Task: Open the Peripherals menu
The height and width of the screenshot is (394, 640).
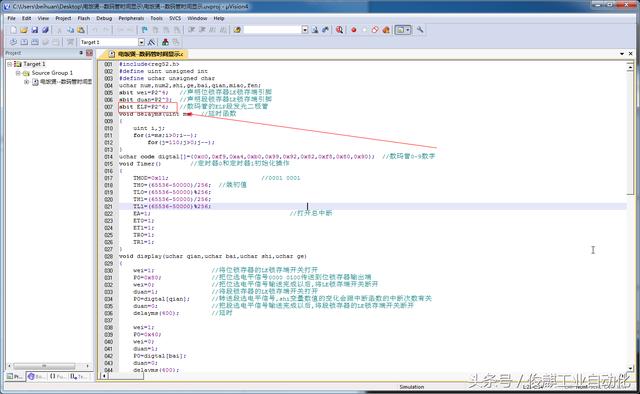Action: coord(131,18)
